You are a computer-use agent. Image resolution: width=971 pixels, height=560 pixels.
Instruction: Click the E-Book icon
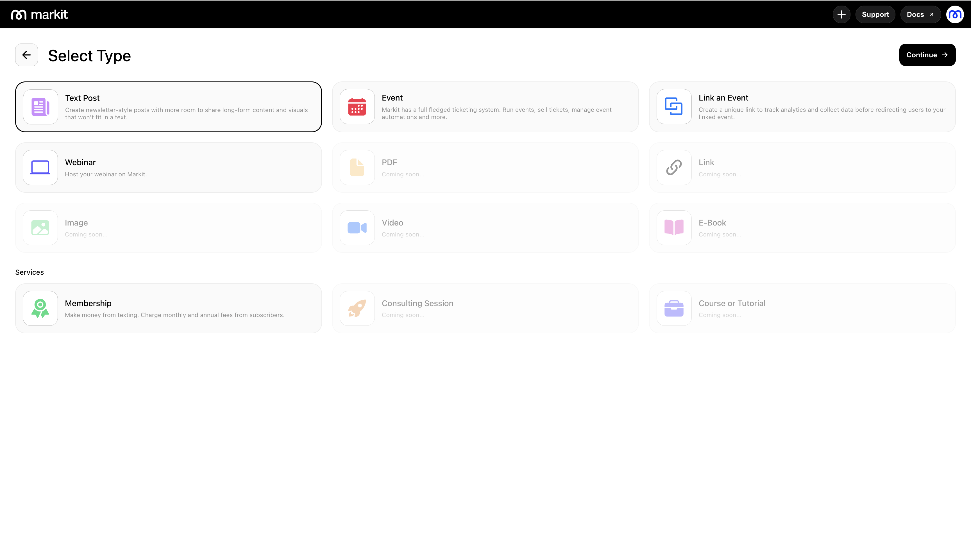click(x=674, y=228)
